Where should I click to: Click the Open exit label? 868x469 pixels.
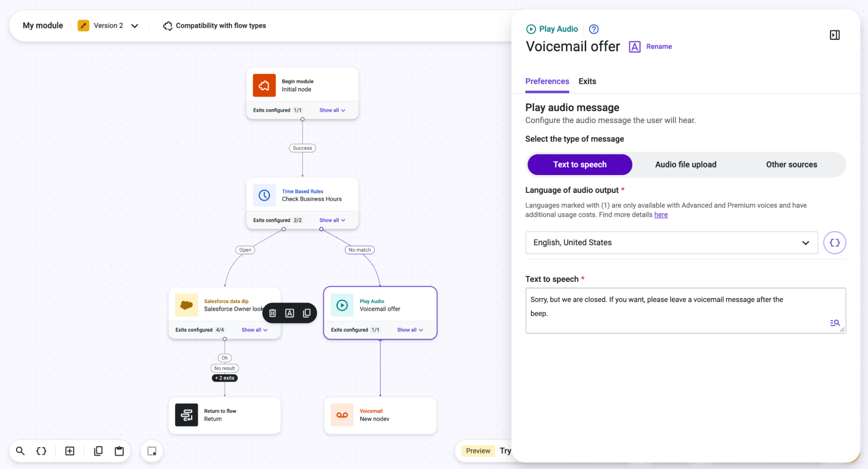(x=245, y=250)
